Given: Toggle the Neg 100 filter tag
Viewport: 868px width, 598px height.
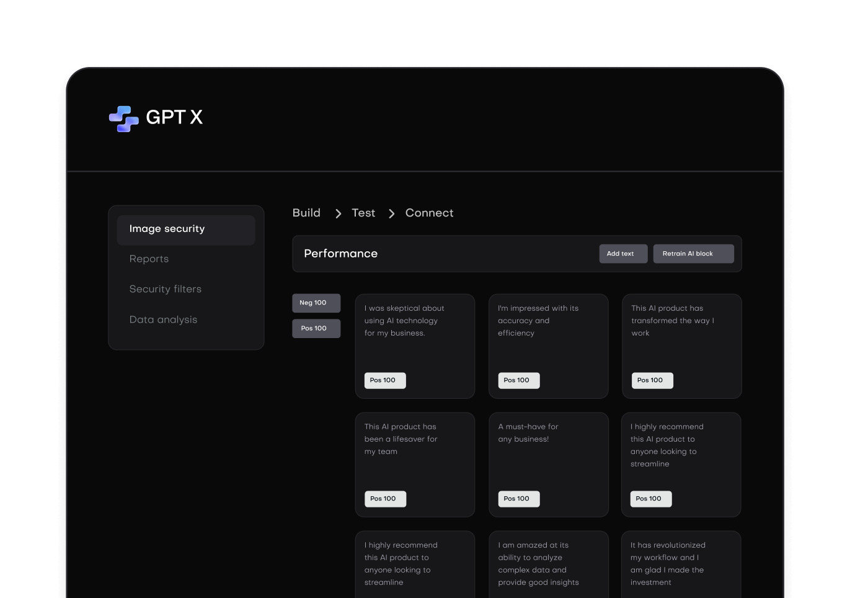Looking at the screenshot, I should pyautogui.click(x=316, y=303).
